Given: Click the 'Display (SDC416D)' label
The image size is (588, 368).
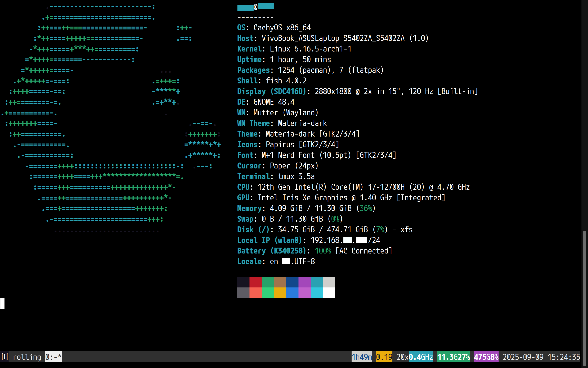Looking at the screenshot, I should click(272, 92).
